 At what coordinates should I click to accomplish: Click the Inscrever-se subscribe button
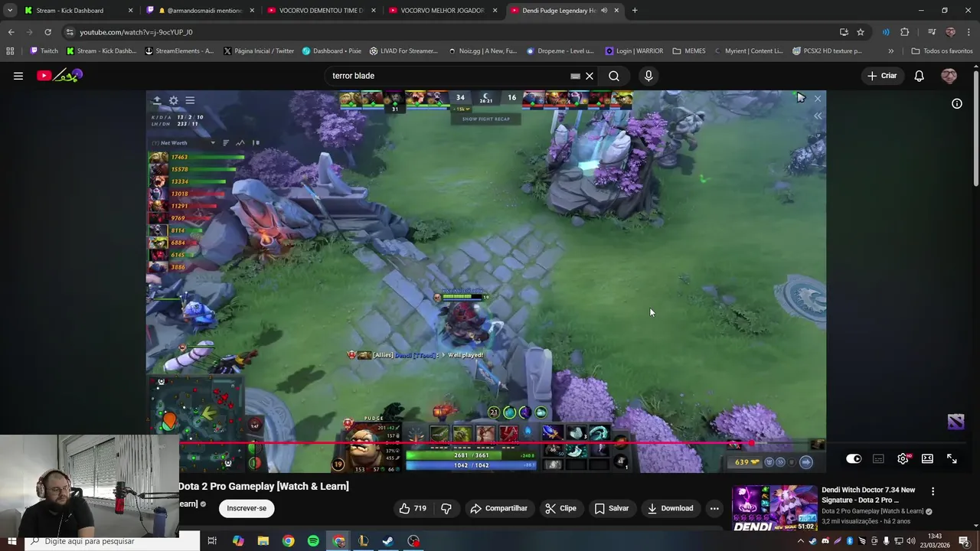click(x=247, y=508)
